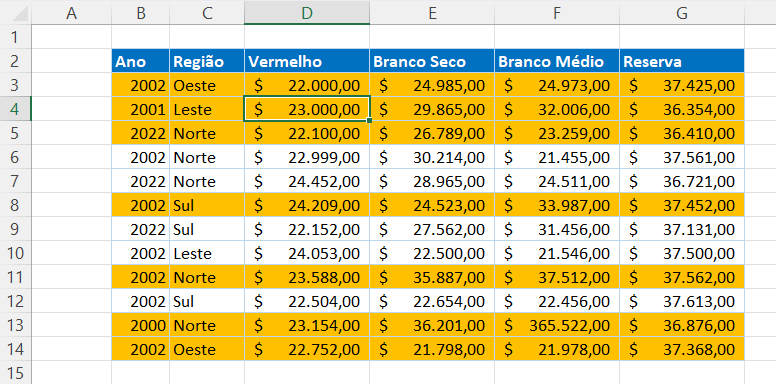Select the year cell 2001
Screen dimensions: 776x384
click(141, 109)
